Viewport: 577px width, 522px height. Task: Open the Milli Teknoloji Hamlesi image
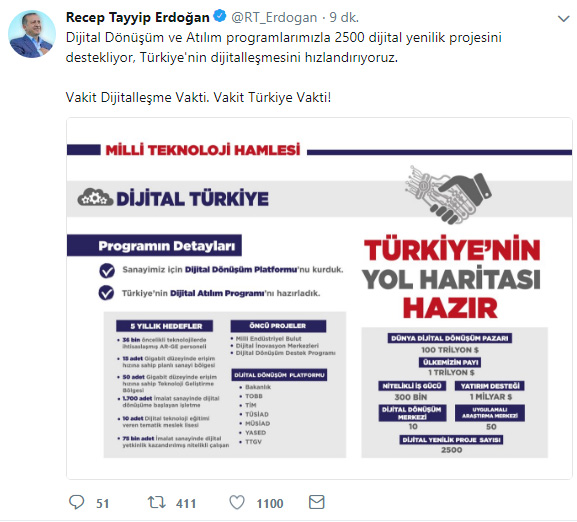coord(319,298)
